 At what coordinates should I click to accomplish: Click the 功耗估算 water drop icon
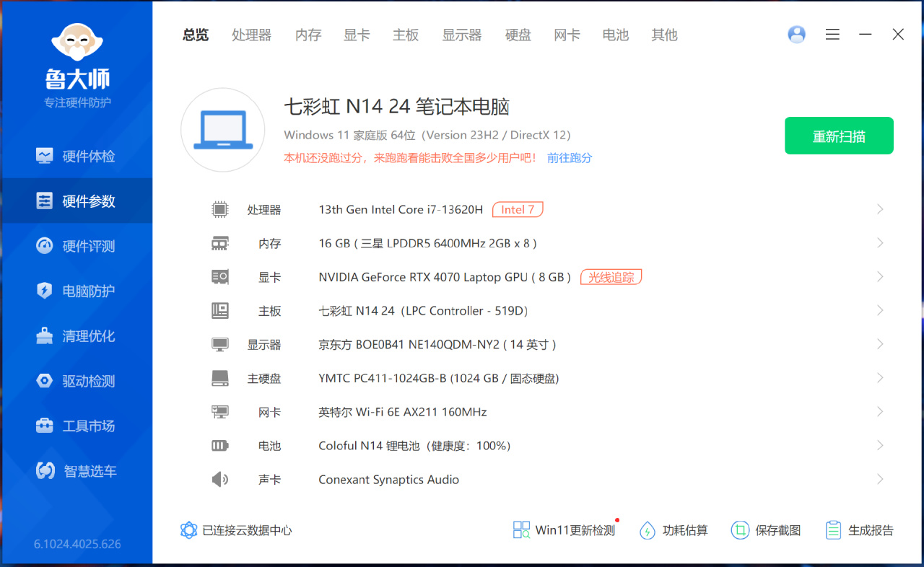tap(648, 530)
